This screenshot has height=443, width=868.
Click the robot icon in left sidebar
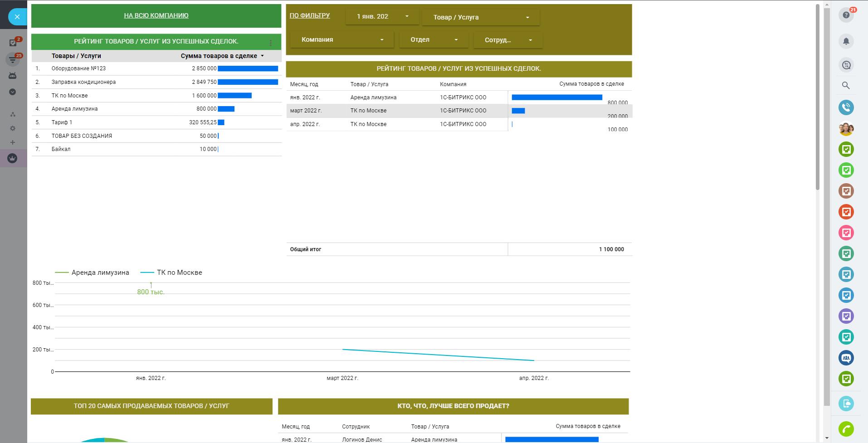13,76
